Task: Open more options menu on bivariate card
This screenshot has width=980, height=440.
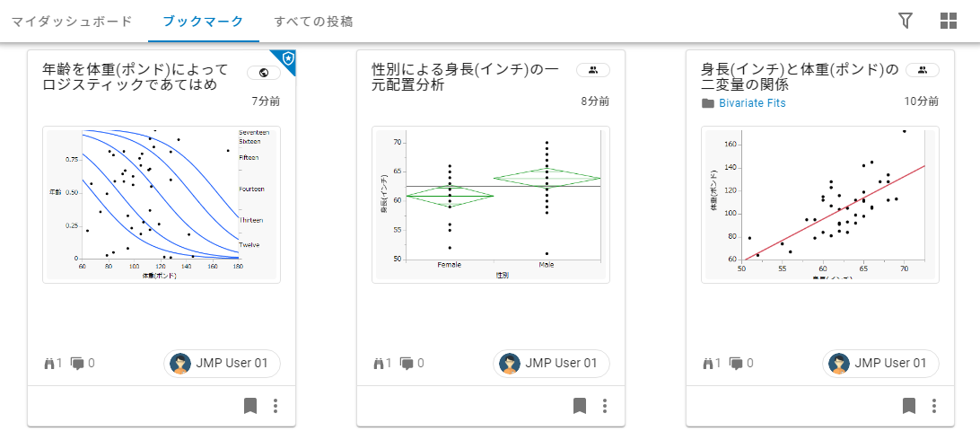Action: point(934,406)
